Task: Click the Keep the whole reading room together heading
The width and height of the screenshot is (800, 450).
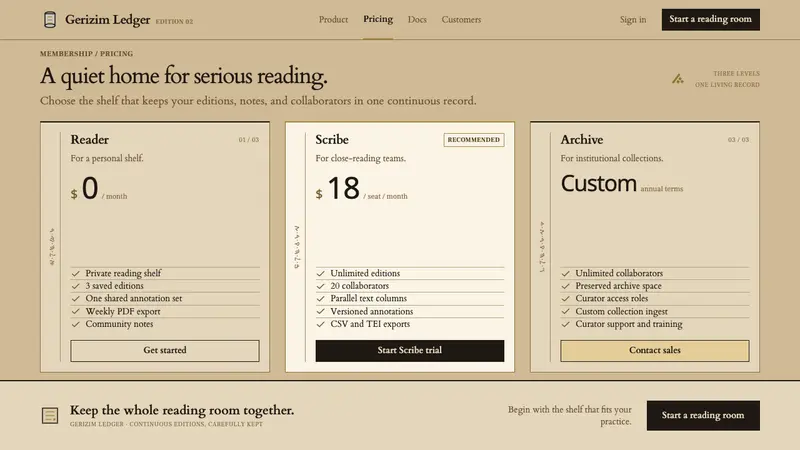Action: [182, 410]
